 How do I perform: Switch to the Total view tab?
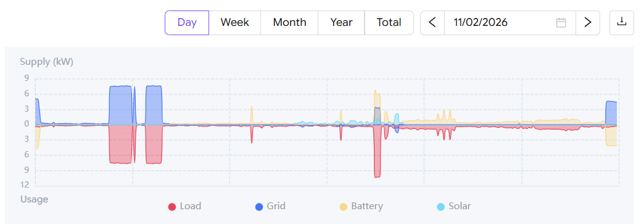click(x=389, y=23)
